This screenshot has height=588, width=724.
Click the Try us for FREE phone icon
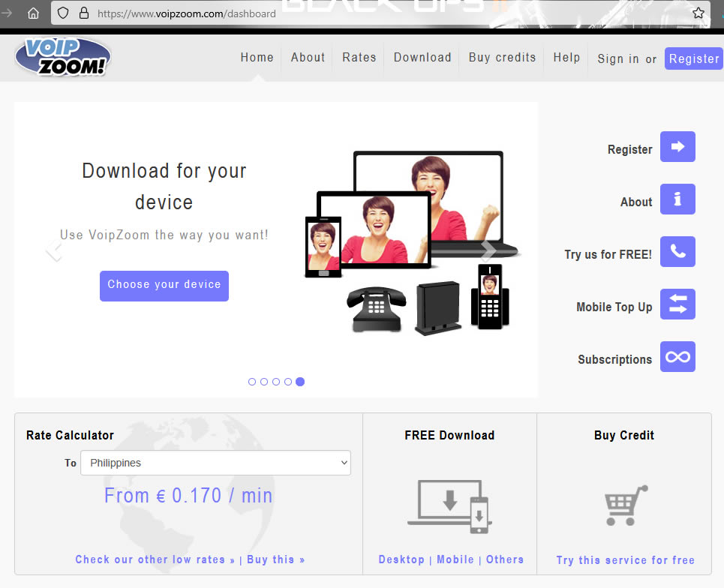(x=677, y=252)
